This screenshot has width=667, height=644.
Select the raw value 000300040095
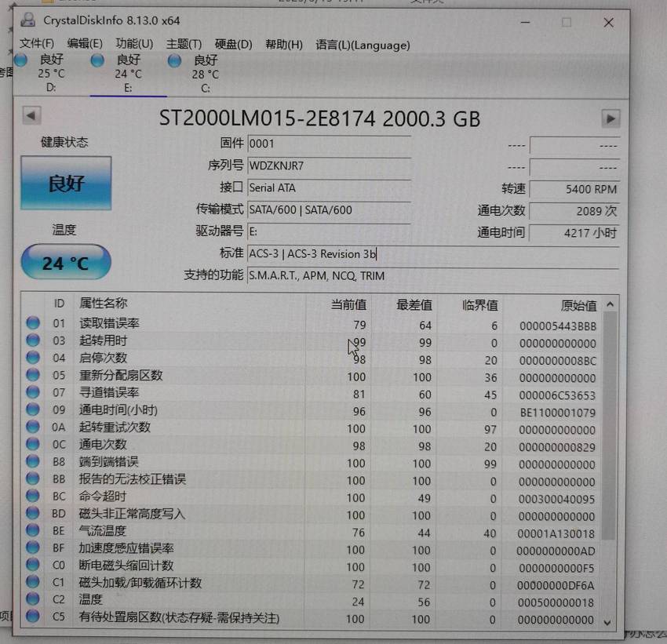[x=557, y=499]
